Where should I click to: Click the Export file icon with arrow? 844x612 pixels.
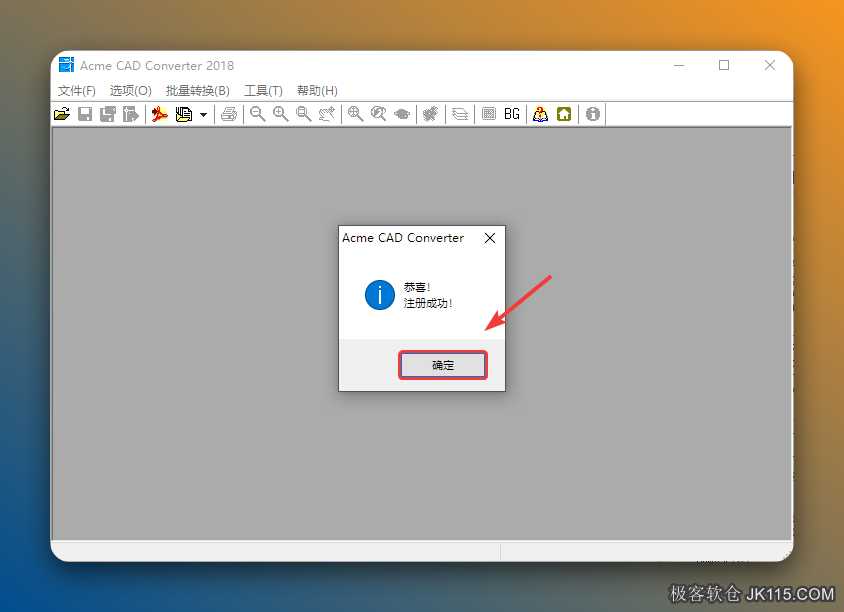tap(131, 114)
